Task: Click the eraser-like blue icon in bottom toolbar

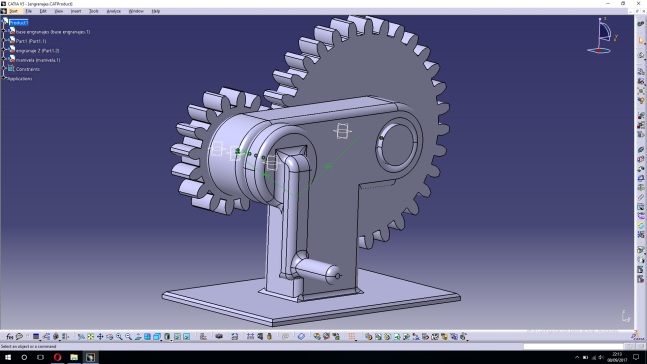Action: (x=301, y=337)
